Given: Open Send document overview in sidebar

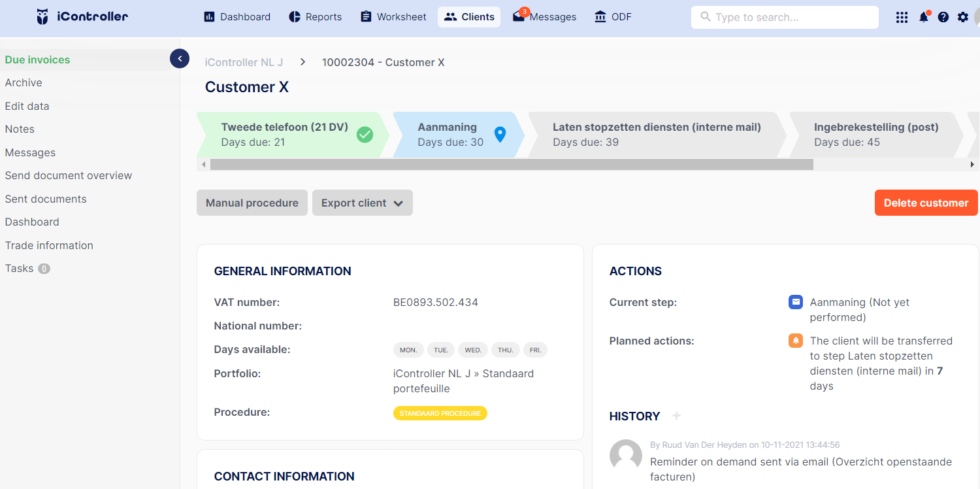Looking at the screenshot, I should (x=69, y=175).
